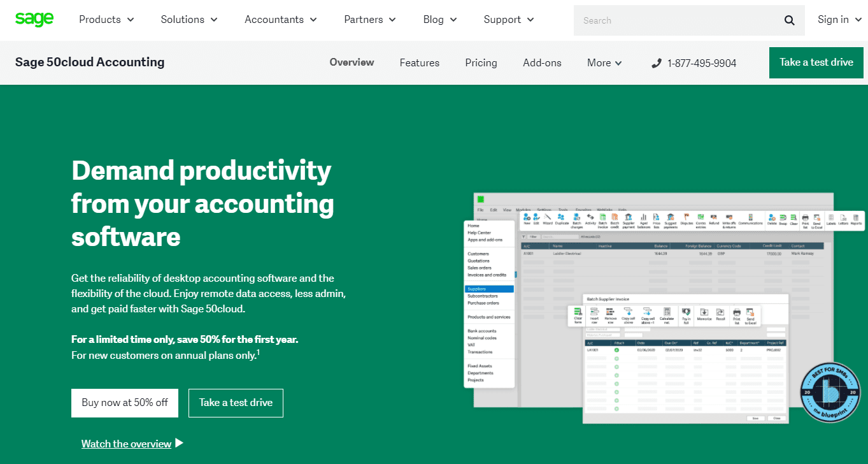Click Print list in the Batch Supplier Invoice toolbar

point(737,312)
